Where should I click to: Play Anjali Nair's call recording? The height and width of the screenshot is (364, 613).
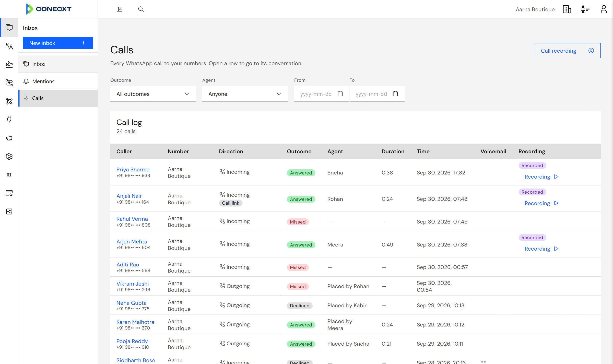[x=541, y=203]
